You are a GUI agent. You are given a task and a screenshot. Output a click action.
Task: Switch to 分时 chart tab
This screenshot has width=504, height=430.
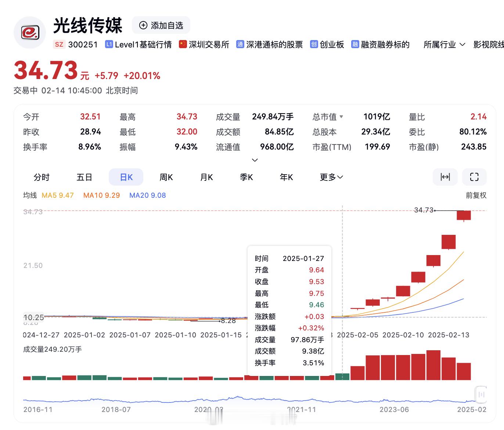[x=42, y=177]
